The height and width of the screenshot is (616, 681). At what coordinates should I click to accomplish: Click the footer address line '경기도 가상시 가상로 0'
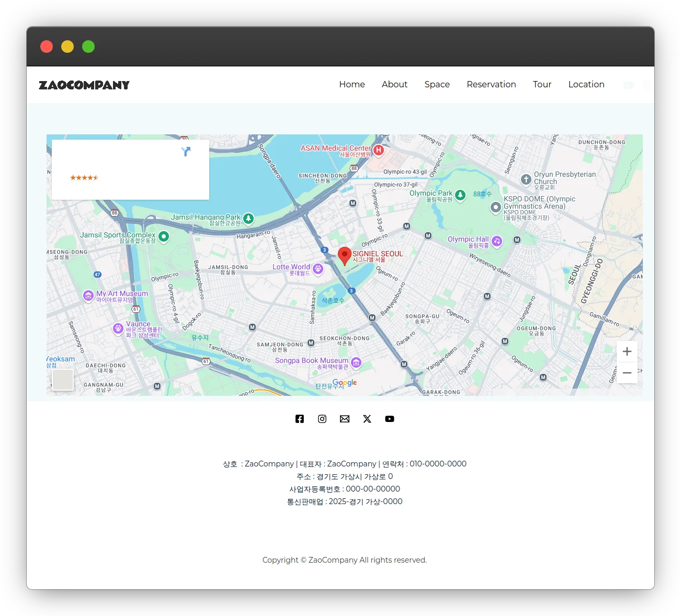345,476
